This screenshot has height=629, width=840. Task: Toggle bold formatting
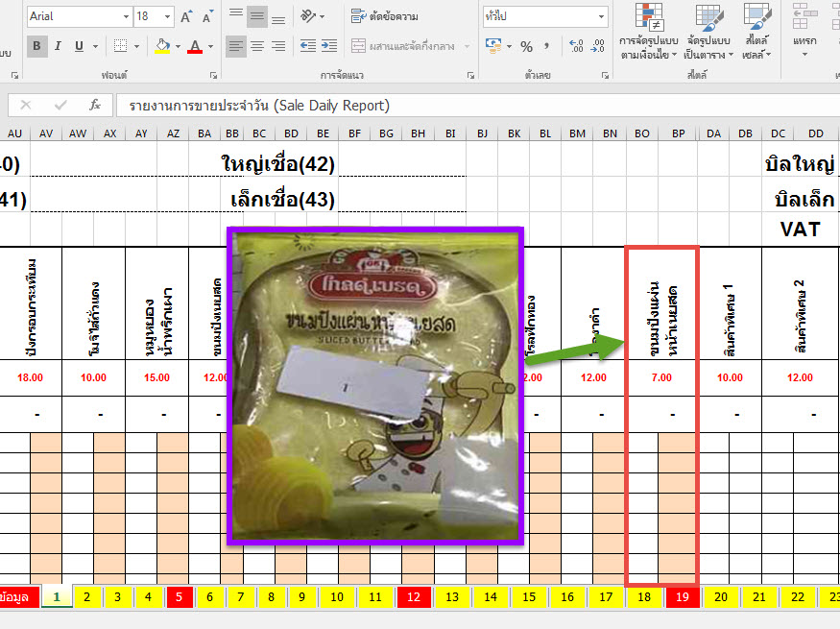37,46
